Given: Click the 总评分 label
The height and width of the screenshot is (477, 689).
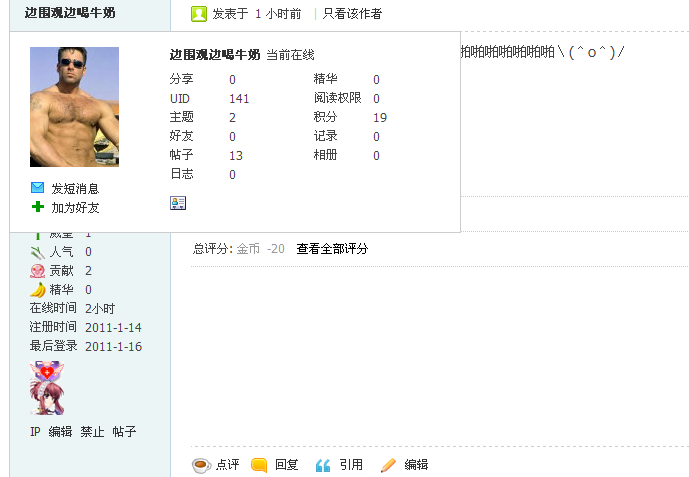Looking at the screenshot, I should [213, 249].
